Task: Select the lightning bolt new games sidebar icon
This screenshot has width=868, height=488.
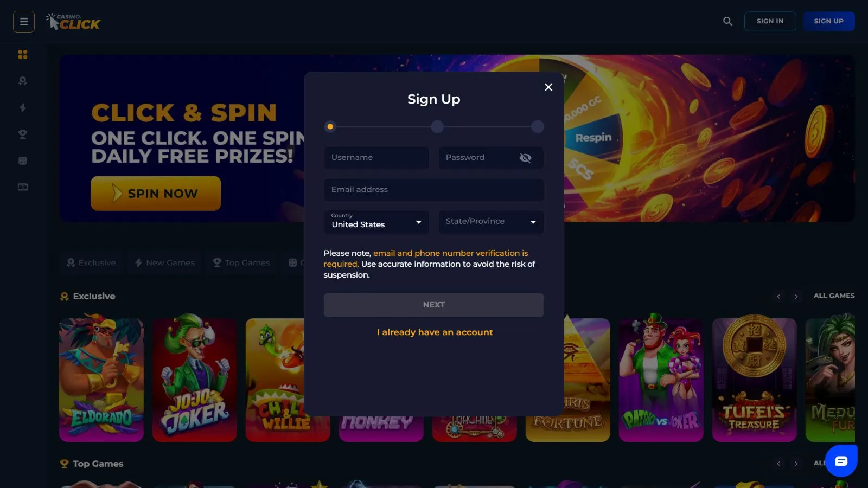Action: pos(22,107)
